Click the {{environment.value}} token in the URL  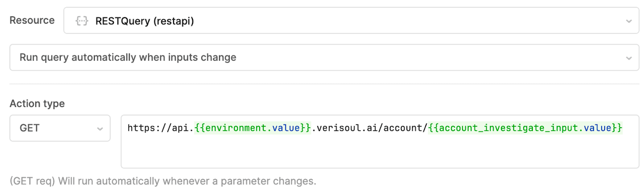(x=252, y=128)
